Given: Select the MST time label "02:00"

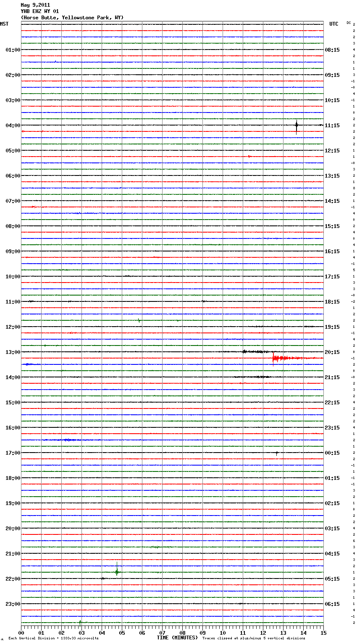Looking at the screenshot, I should [x=13, y=75].
